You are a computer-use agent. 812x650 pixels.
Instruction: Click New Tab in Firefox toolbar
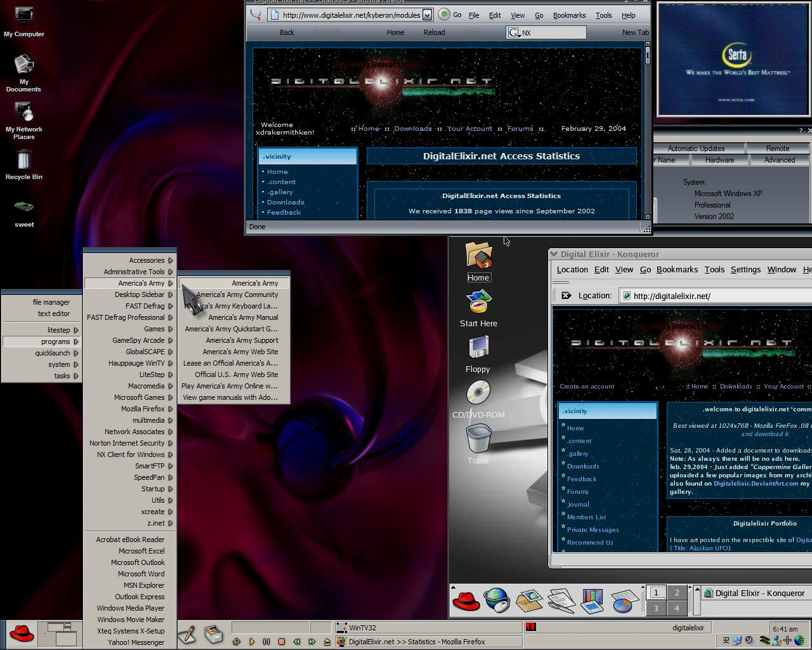[x=635, y=32]
